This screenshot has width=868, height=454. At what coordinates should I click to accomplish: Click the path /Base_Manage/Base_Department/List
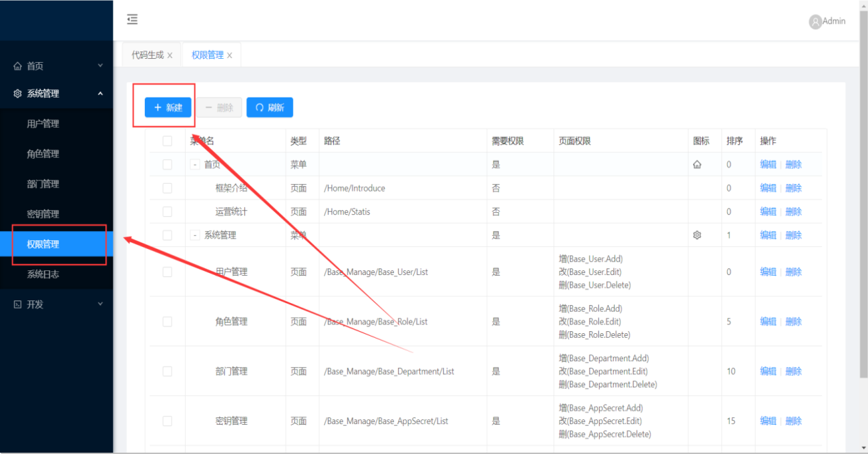point(389,371)
